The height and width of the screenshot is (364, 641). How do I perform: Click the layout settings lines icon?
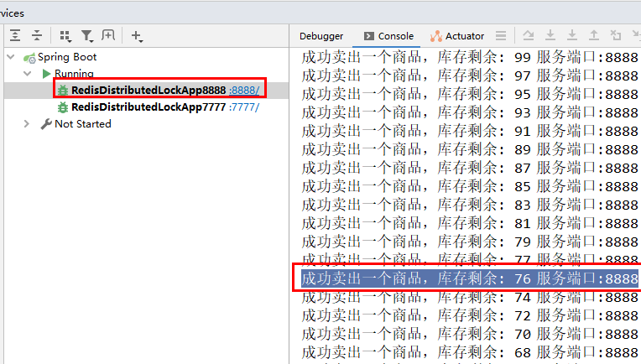click(x=501, y=35)
